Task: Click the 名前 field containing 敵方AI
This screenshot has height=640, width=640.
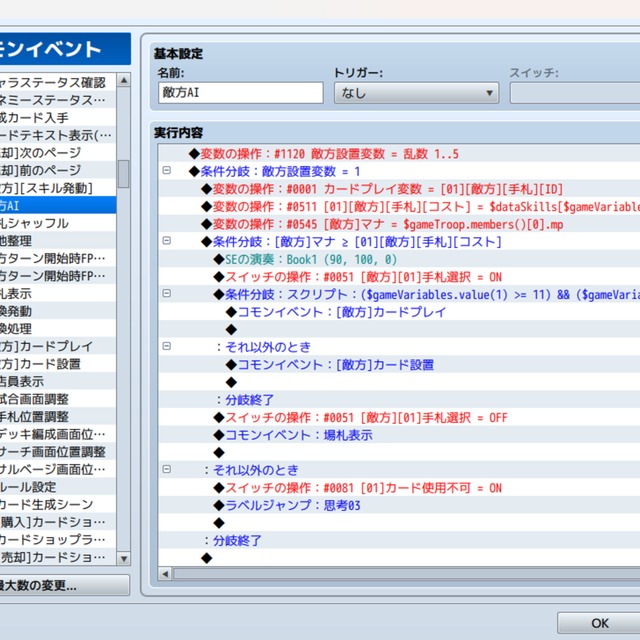Action: click(x=240, y=93)
